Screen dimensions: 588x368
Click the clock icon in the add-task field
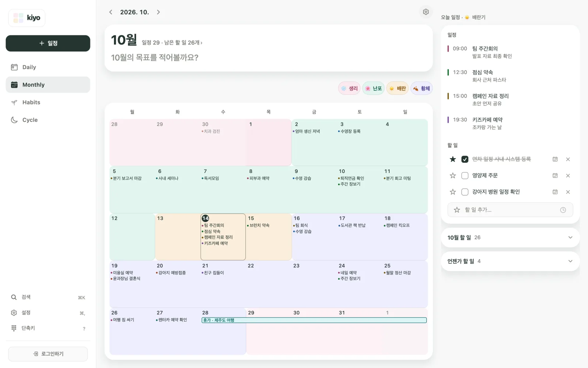pyautogui.click(x=563, y=210)
